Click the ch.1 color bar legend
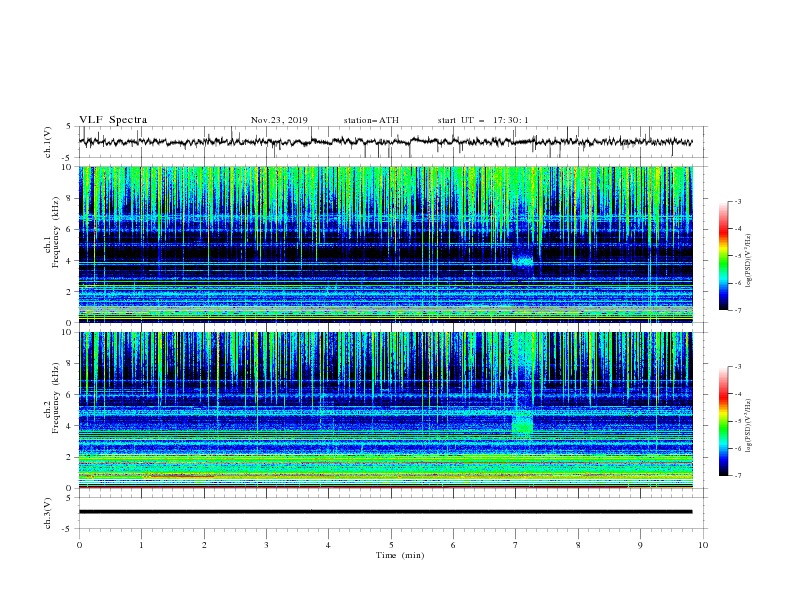 724,256
